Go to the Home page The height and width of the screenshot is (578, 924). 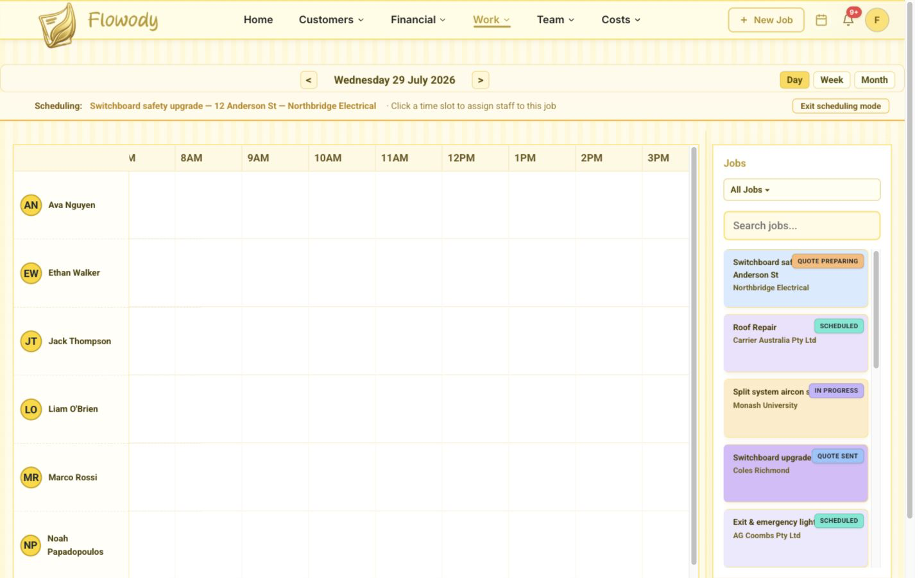[258, 20]
